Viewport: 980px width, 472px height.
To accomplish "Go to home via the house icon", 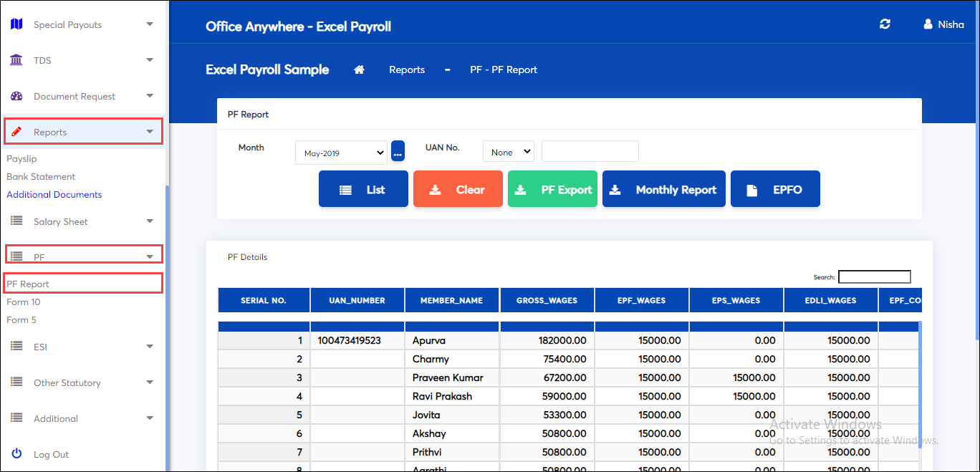I will [x=360, y=69].
